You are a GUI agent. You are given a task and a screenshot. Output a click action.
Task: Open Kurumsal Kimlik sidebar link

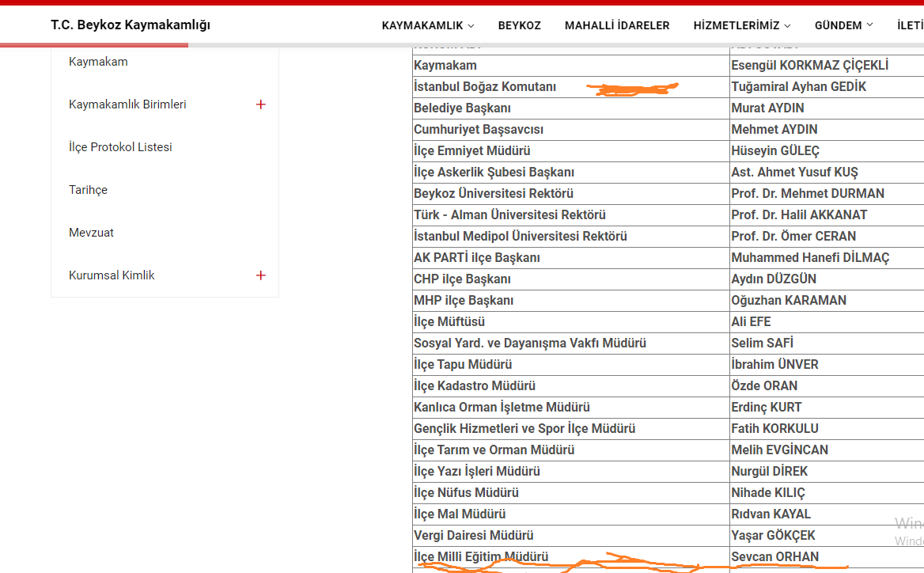[112, 275]
